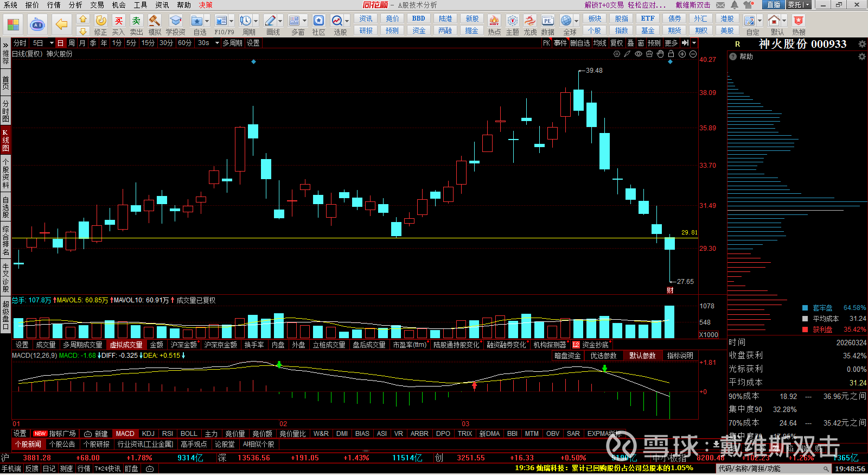
Task: Go back with the orange left arrow
Action: tap(62, 24)
